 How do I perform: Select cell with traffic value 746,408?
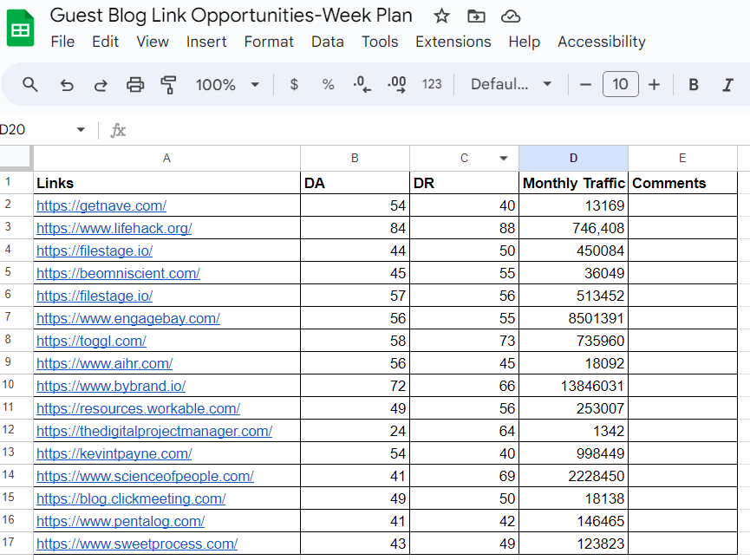573,228
